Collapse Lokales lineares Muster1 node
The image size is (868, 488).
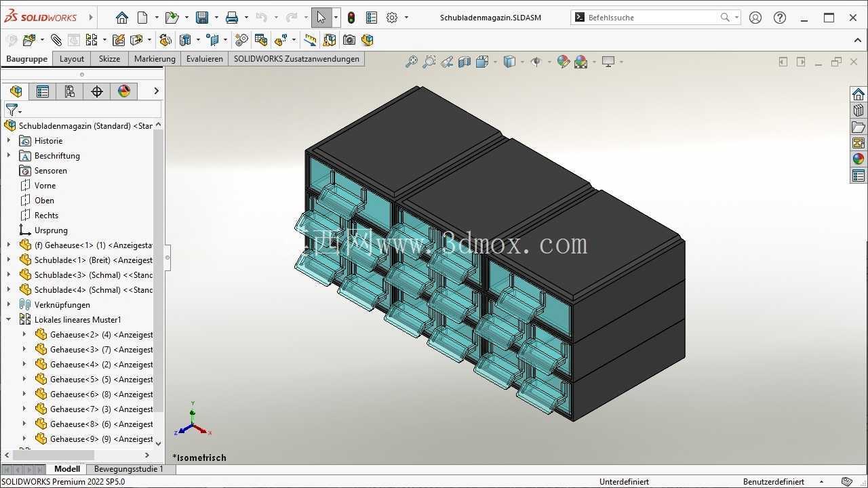click(x=9, y=320)
